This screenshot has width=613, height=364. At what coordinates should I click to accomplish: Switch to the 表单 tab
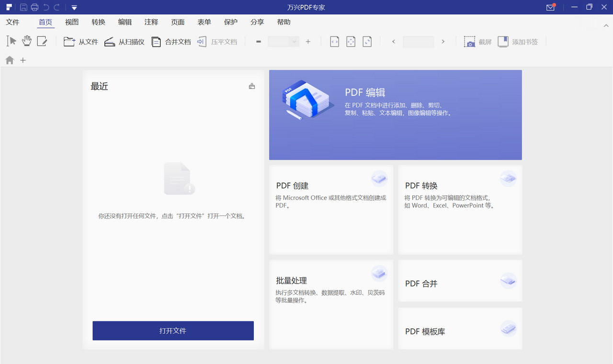(204, 22)
